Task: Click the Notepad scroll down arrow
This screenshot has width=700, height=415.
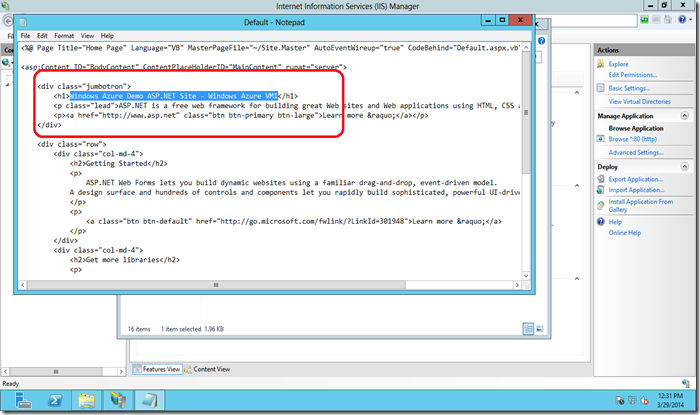Action: click(x=526, y=276)
